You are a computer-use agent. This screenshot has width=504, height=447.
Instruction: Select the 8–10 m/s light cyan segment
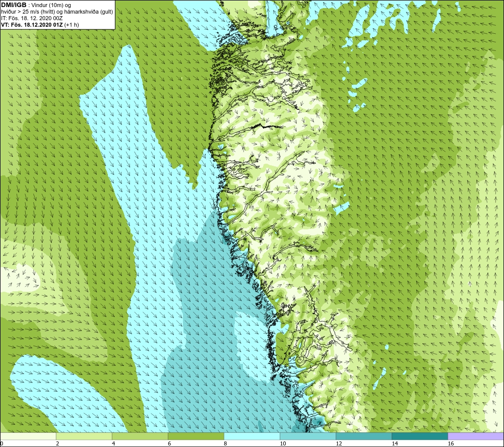[252, 436]
